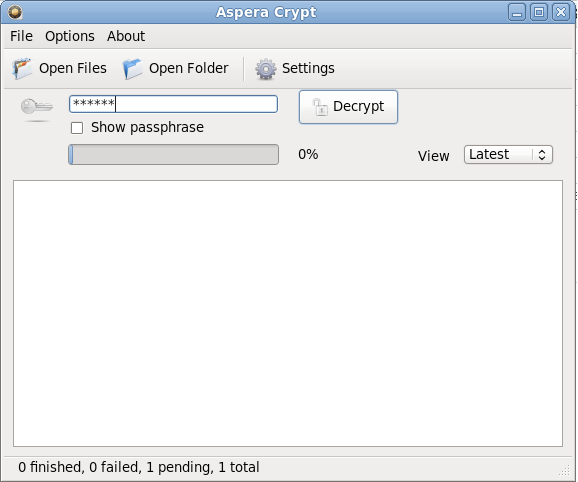The width and height of the screenshot is (578, 482).
Task: Click the Open Files toolbar label
Action: point(73,68)
